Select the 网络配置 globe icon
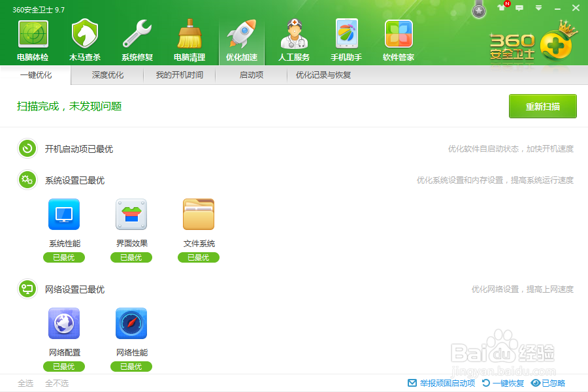Image resolution: width=588 pixels, height=392 pixels. click(x=64, y=323)
